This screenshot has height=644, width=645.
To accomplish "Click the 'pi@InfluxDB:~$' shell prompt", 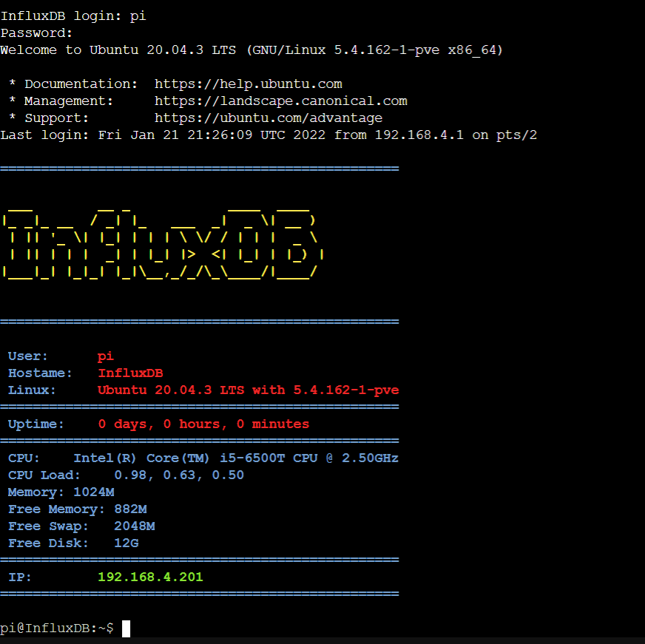I will coord(57,628).
